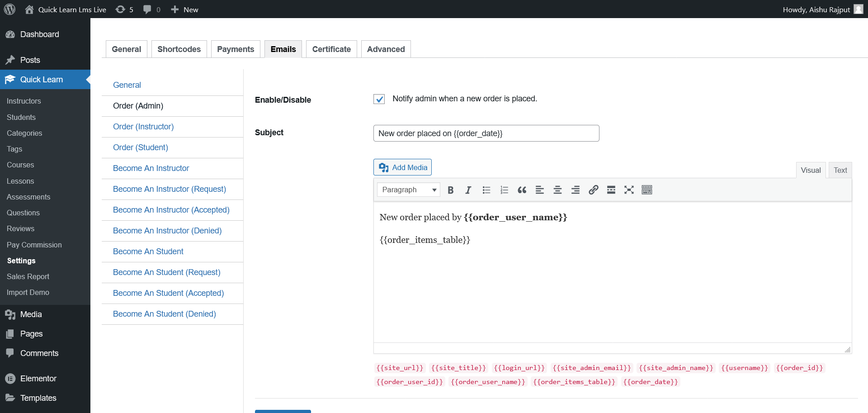Click the WordPress logo icon
Screen dimensions: 868x413
9,9
